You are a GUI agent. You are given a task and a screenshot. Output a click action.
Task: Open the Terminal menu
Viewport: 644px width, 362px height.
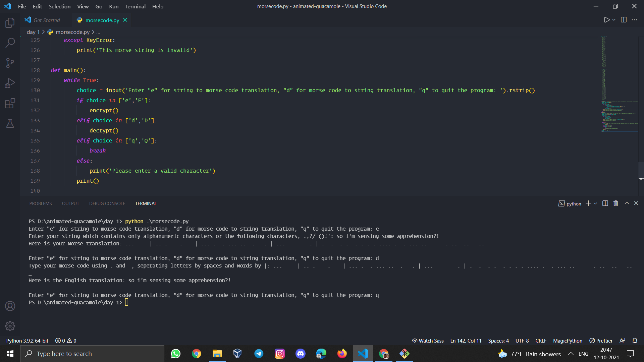(x=135, y=6)
